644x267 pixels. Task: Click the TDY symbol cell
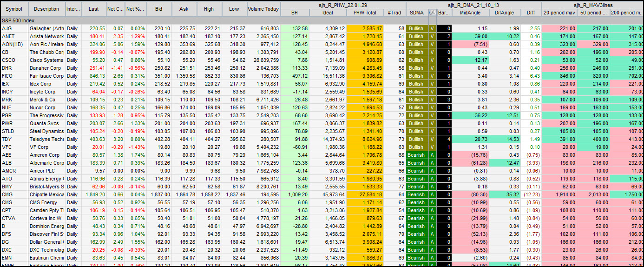click(14, 139)
